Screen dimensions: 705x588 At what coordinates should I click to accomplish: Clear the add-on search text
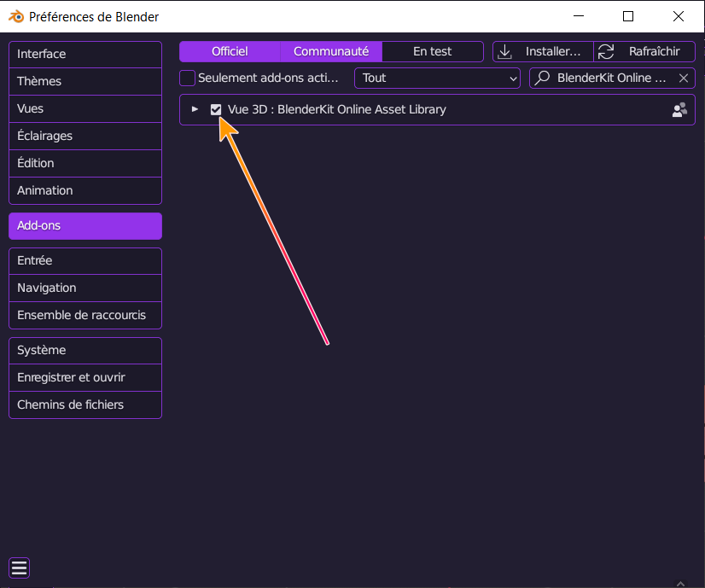684,79
